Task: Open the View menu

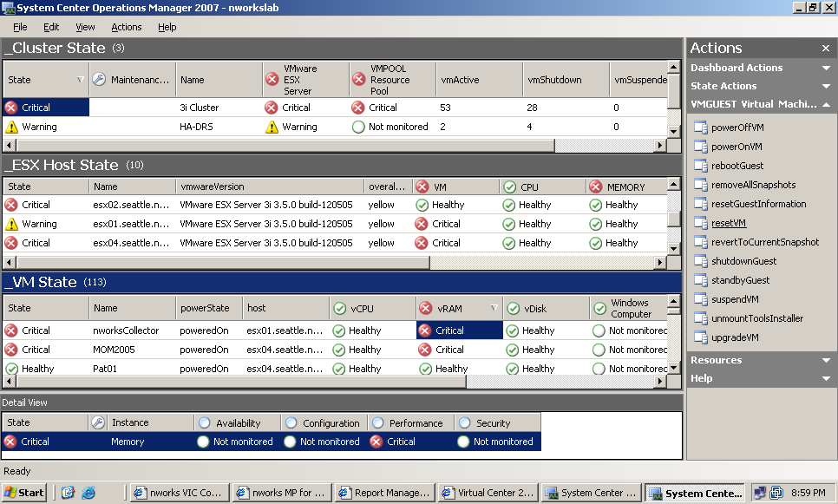Action: (85, 27)
